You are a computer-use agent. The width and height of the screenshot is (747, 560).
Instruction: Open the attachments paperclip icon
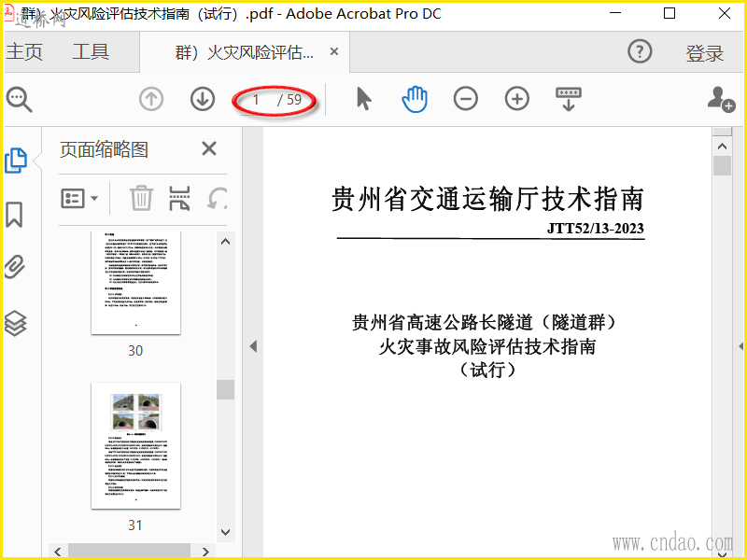[14, 267]
